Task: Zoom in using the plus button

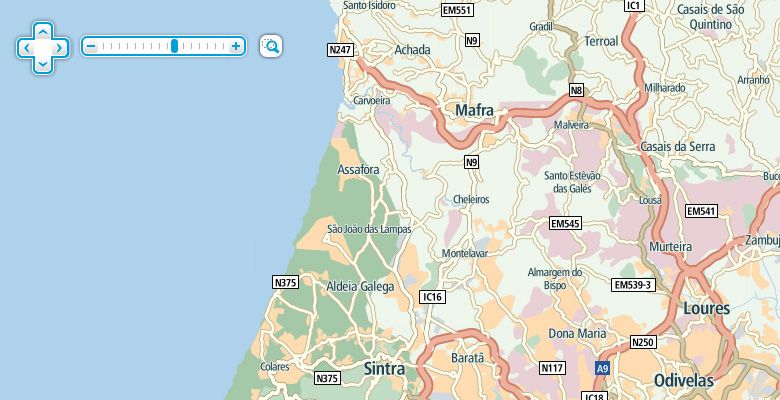Action: 236,47
